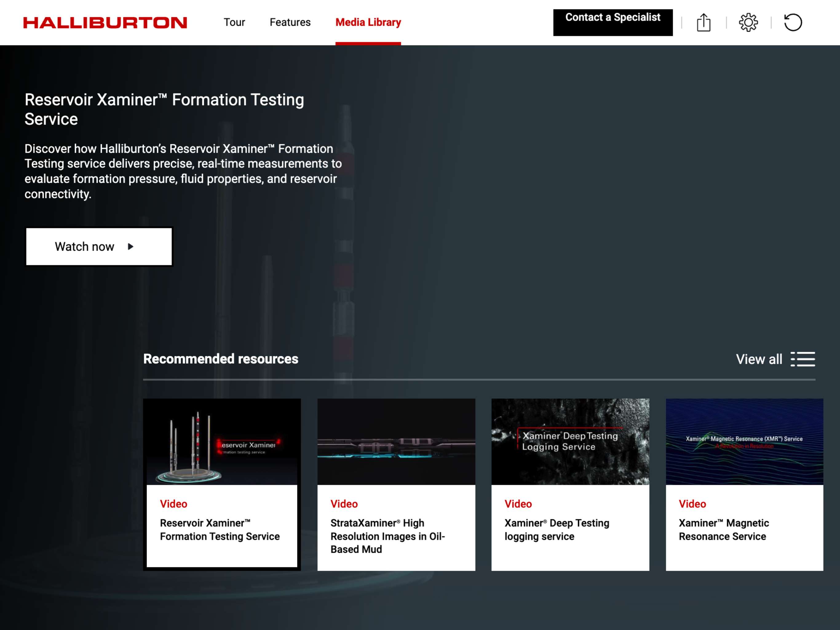Select Xaminer Deep Testing logging service title

pyautogui.click(x=557, y=530)
